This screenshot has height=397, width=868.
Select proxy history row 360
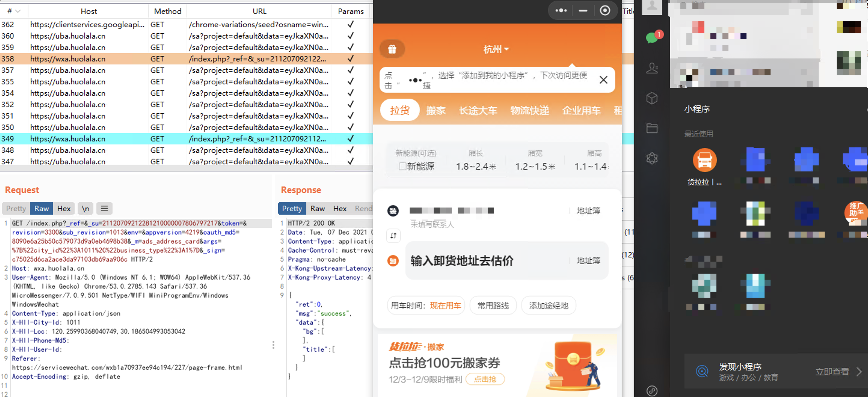(x=186, y=36)
